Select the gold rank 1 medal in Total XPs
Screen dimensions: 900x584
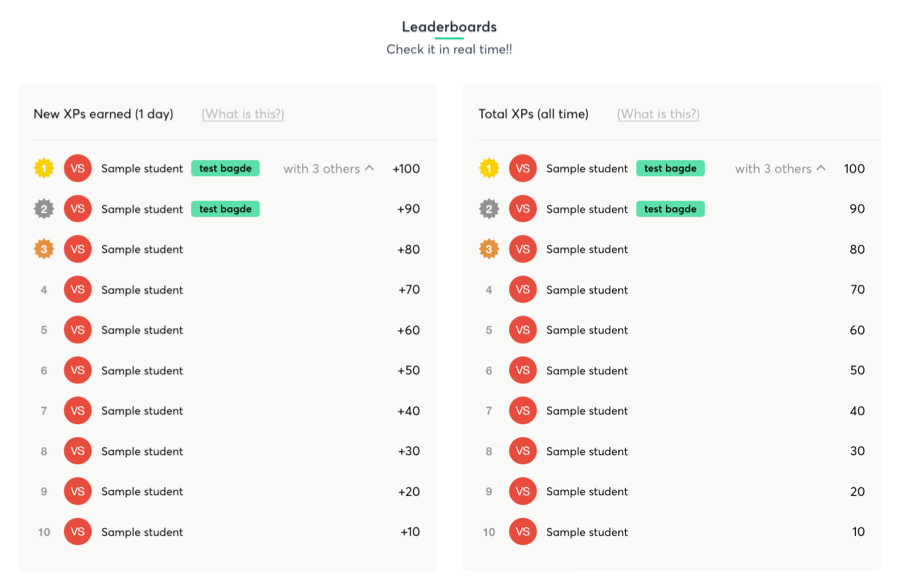(x=489, y=168)
